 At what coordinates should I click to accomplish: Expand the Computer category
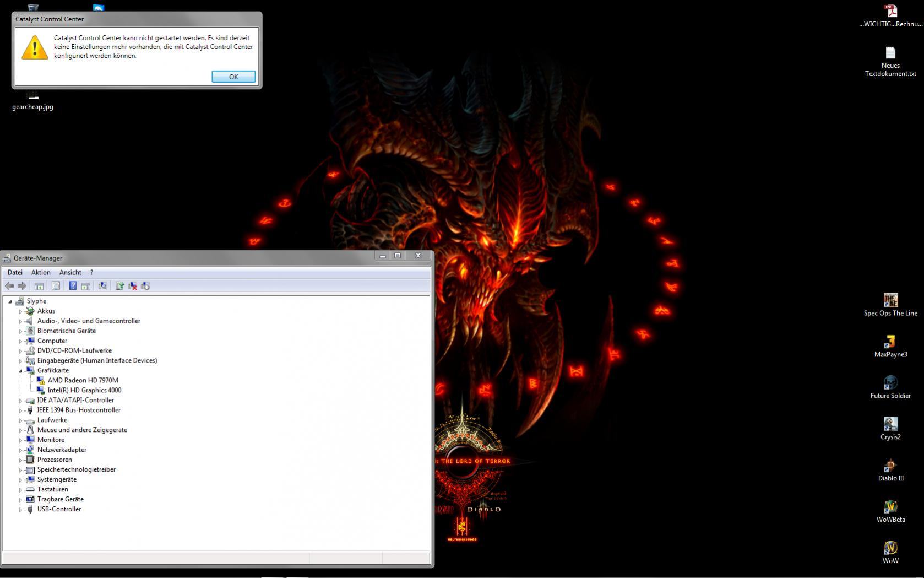20,341
